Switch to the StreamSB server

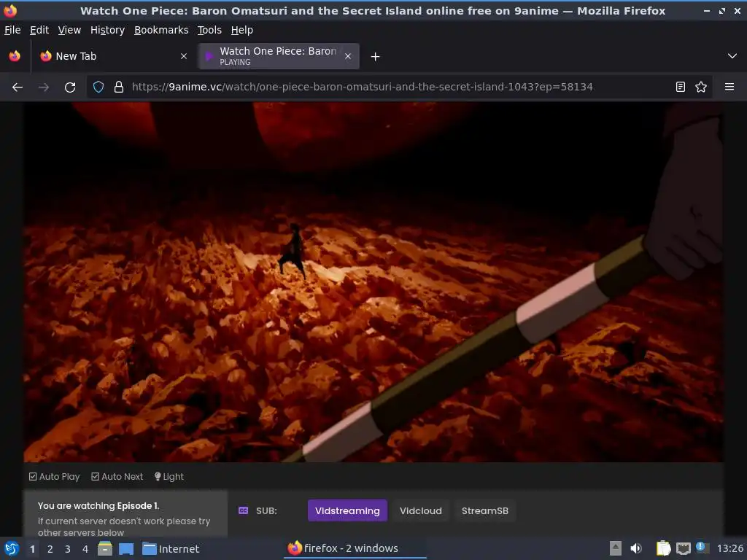tap(485, 510)
